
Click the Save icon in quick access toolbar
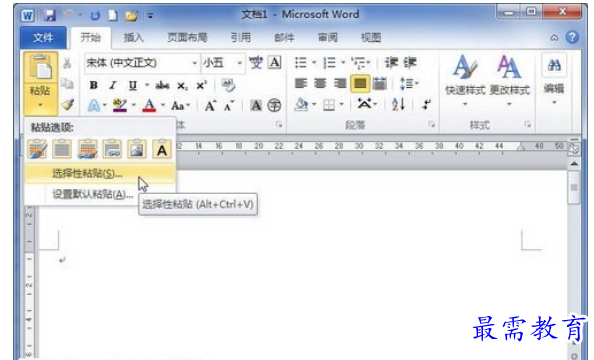point(49,16)
